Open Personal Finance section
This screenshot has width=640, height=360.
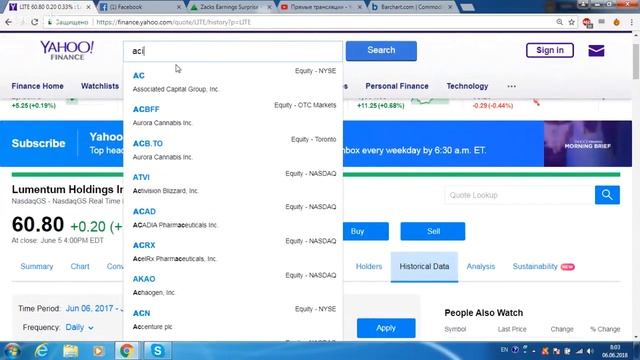pyautogui.click(x=397, y=86)
